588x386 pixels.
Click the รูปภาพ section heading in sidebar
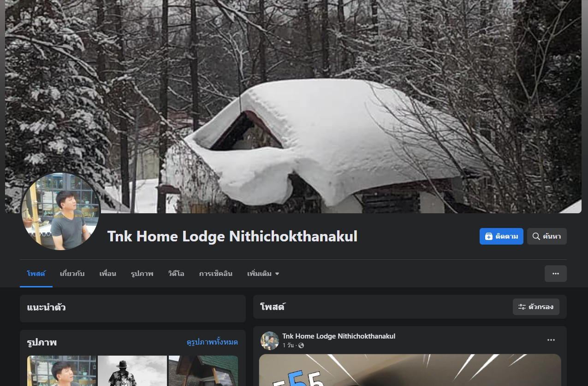click(42, 343)
